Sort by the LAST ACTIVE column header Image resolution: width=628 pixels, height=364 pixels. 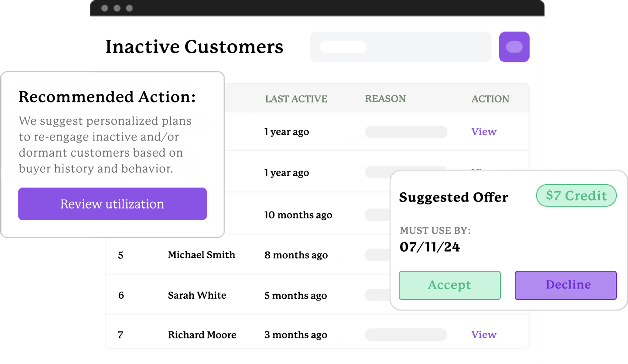(x=296, y=99)
